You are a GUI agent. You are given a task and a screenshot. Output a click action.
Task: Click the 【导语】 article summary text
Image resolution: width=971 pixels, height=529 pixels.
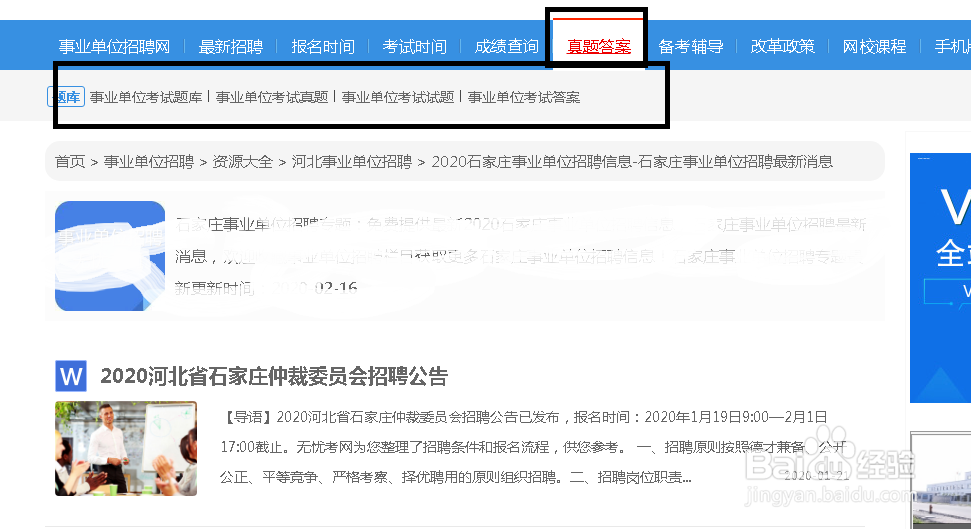pyautogui.click(x=533, y=447)
